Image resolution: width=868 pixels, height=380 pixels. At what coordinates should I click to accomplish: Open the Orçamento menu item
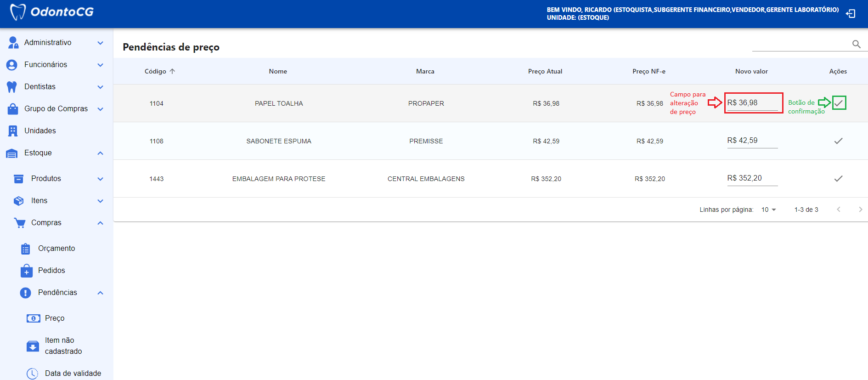pos(56,249)
